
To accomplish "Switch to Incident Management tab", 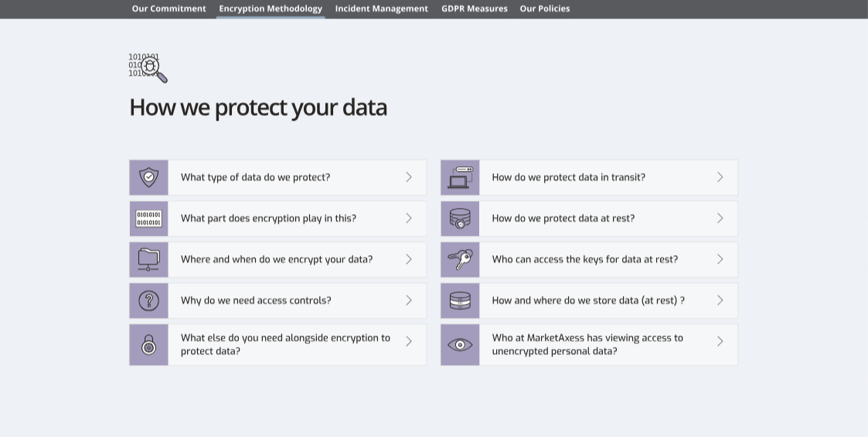I will [381, 9].
